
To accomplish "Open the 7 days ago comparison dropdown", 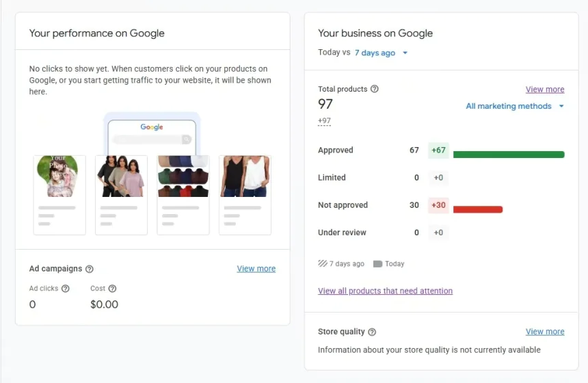I will coord(381,53).
